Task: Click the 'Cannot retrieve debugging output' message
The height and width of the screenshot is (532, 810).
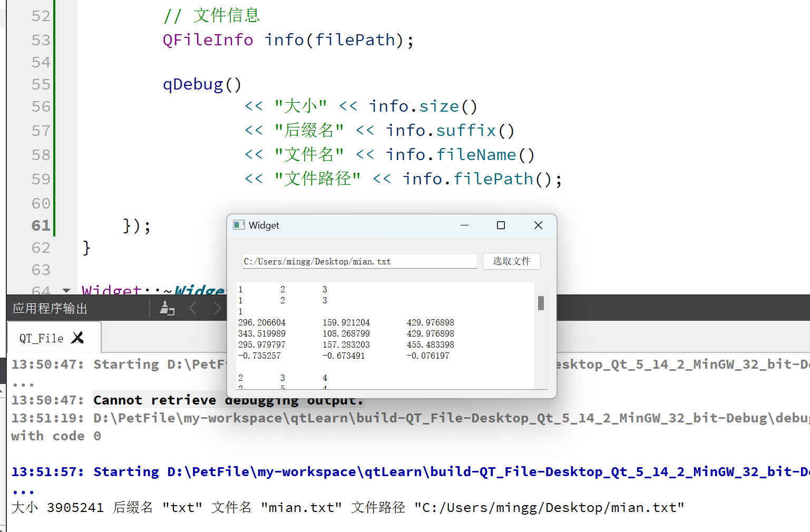Action: [x=229, y=400]
